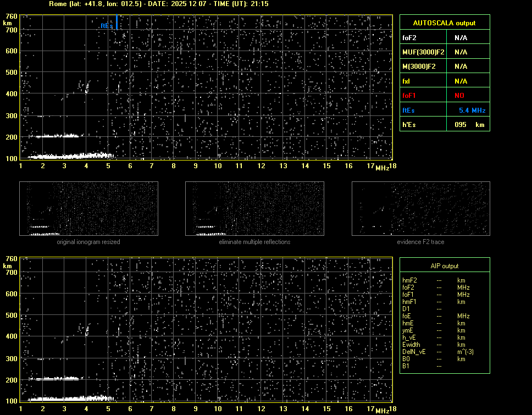This screenshot has width=532, height=415.
Task: Select the M(3000)F2 row label
Action: coord(419,67)
